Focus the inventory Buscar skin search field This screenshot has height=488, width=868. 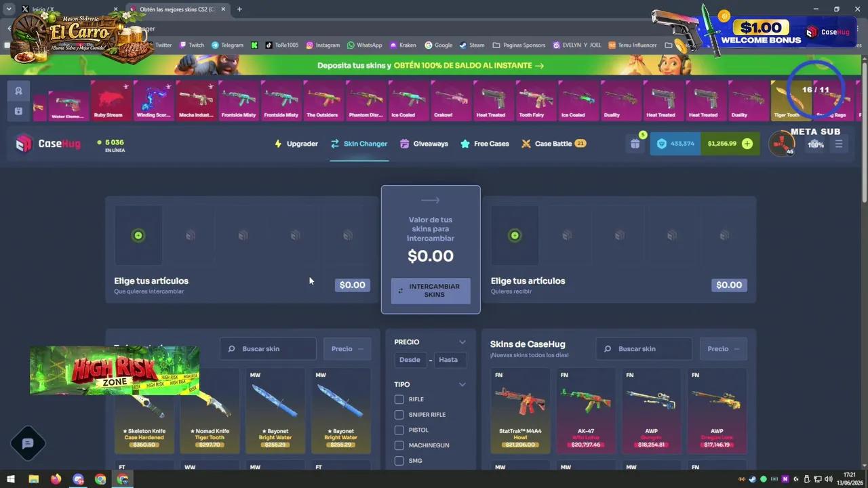point(268,349)
